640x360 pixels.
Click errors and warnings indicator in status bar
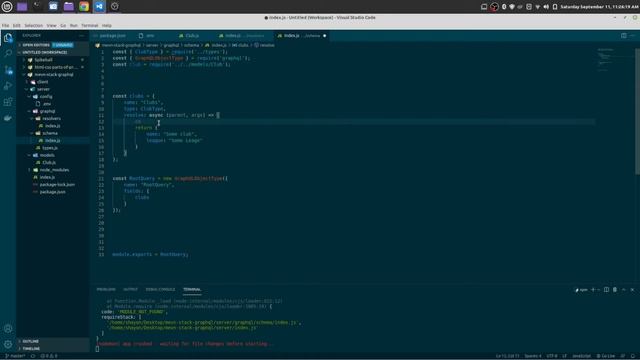click(49, 356)
